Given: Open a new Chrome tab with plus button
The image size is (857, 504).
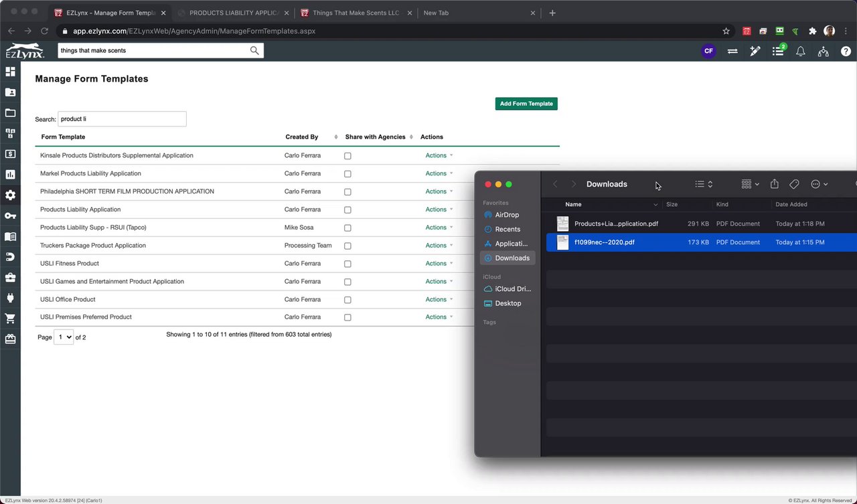Looking at the screenshot, I should (552, 13).
